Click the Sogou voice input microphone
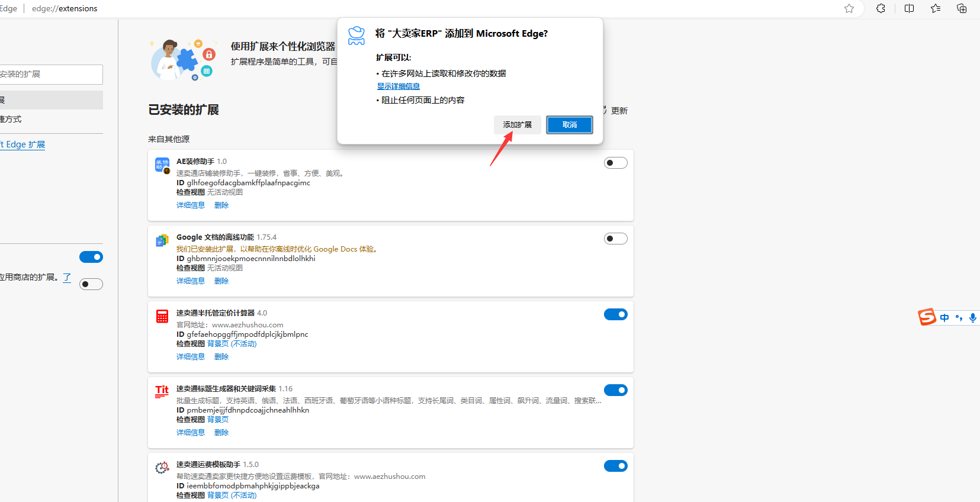Image resolution: width=980 pixels, height=502 pixels. (x=973, y=318)
